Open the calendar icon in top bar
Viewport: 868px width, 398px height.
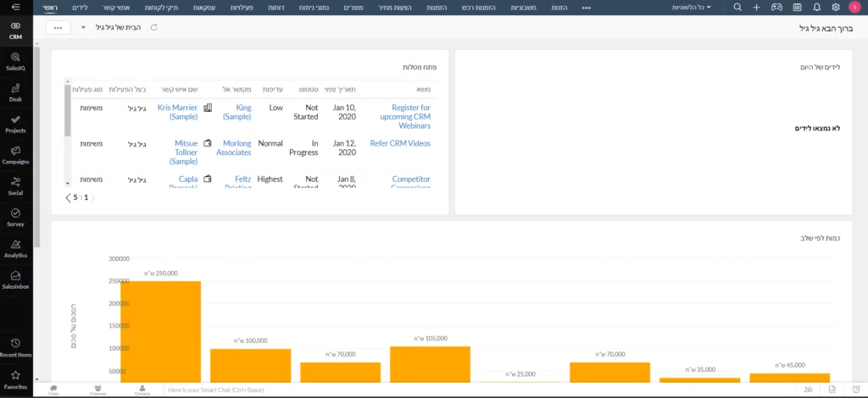coord(797,7)
